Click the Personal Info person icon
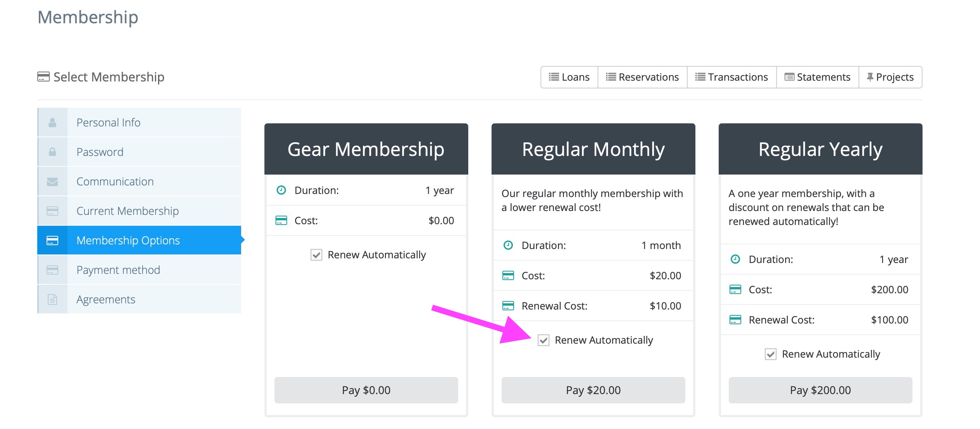 coord(52,123)
